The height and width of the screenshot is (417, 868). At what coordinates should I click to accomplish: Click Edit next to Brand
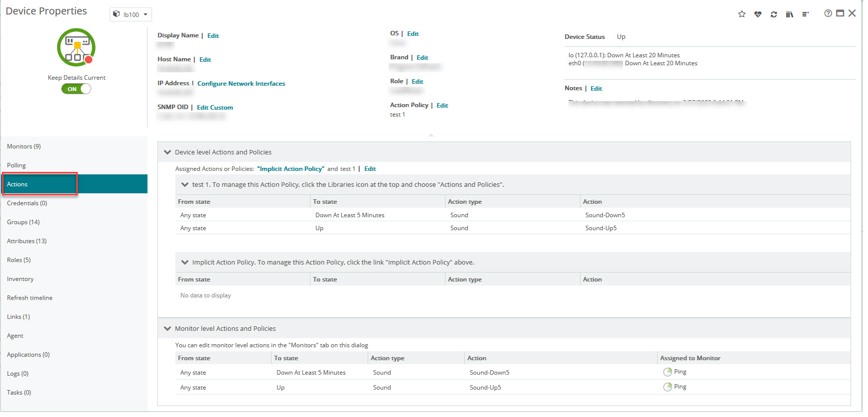click(x=423, y=58)
